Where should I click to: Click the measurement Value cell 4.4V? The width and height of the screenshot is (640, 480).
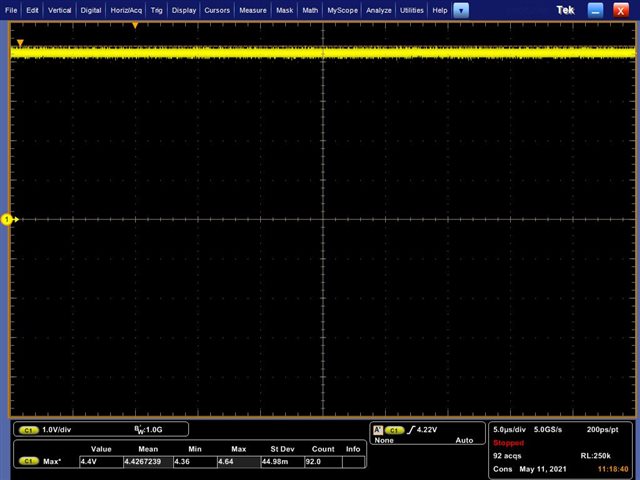tap(101, 462)
